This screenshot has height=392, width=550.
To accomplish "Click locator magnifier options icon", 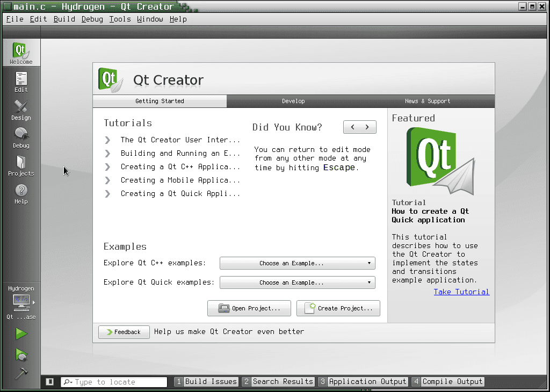I will [68, 382].
